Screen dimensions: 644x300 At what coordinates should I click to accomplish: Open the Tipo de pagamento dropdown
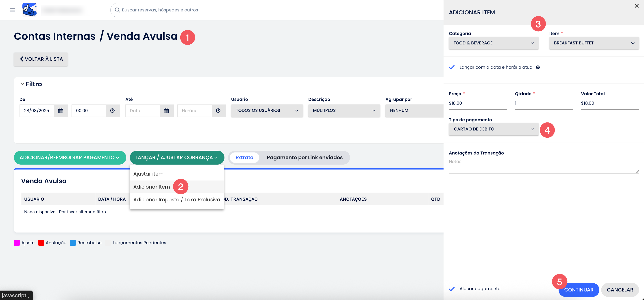[x=494, y=129]
